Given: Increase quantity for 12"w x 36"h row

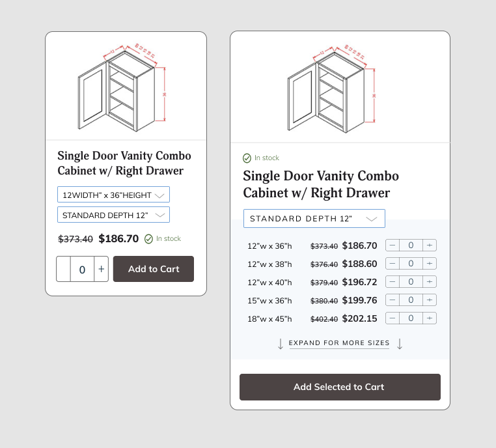Looking at the screenshot, I should tap(430, 245).
